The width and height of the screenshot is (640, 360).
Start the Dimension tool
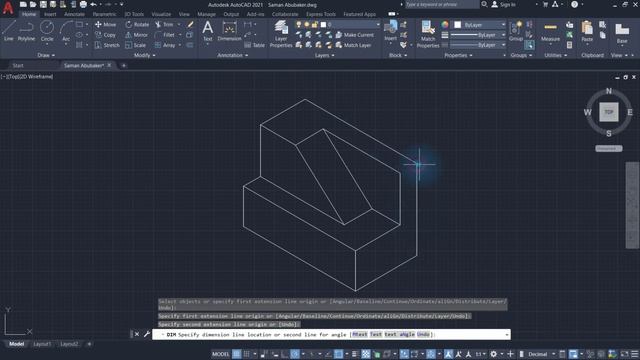tap(229, 31)
